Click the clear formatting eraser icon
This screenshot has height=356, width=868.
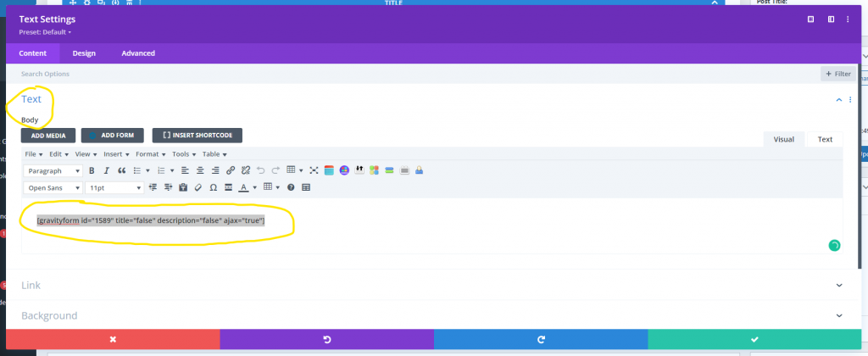[x=198, y=187]
